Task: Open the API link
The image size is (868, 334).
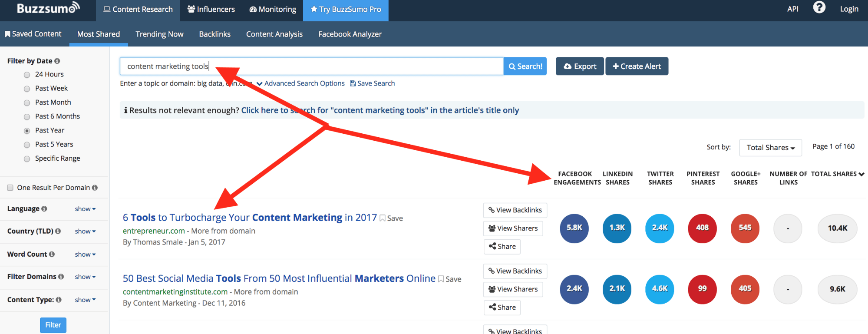Action: [x=792, y=9]
